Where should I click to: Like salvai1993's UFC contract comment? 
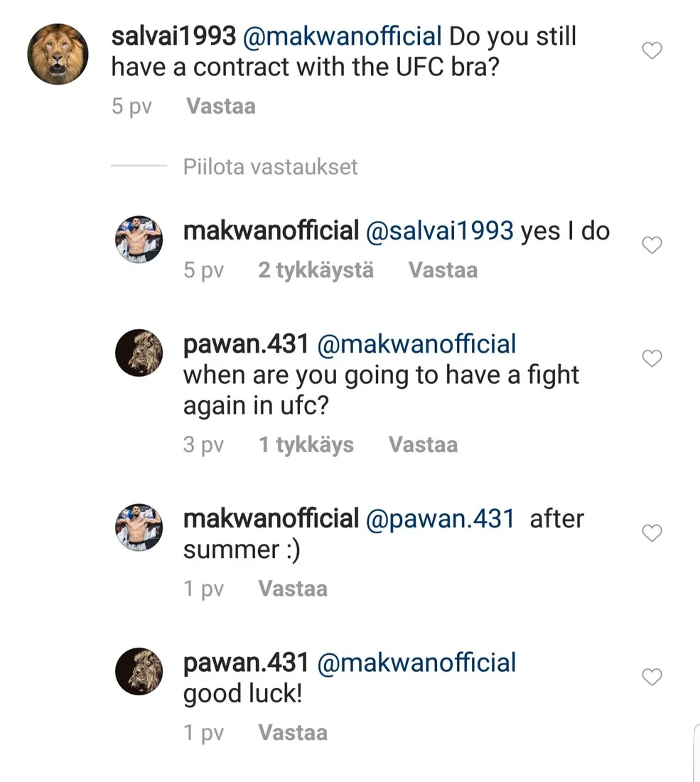pos(652,50)
